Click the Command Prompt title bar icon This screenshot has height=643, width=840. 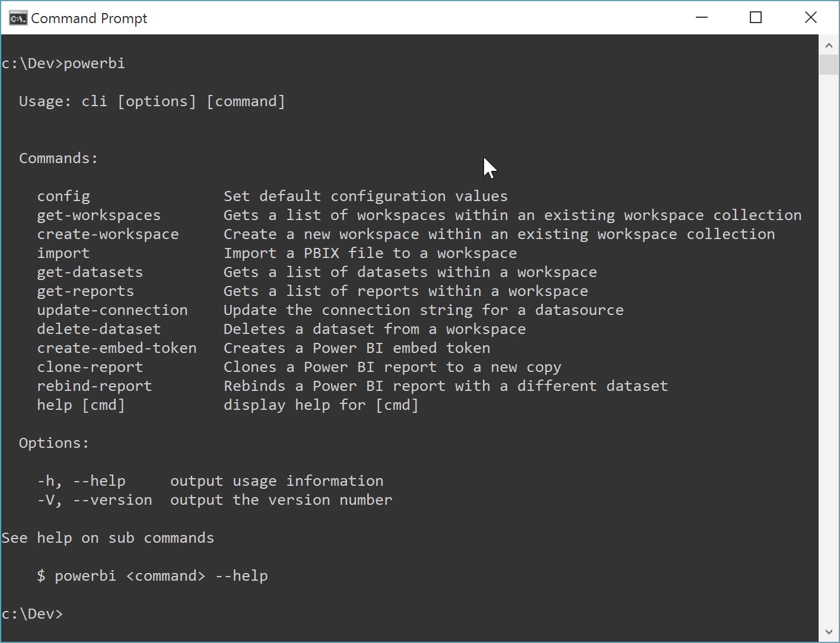[x=18, y=18]
